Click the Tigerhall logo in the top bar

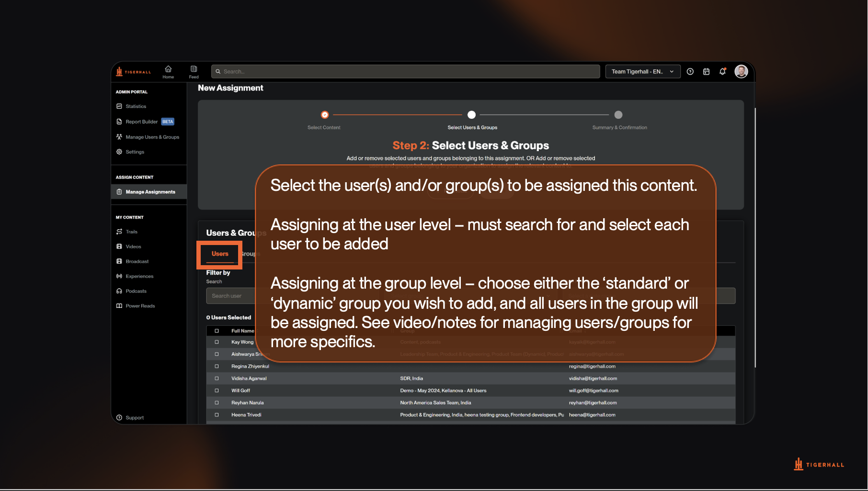[x=134, y=72]
